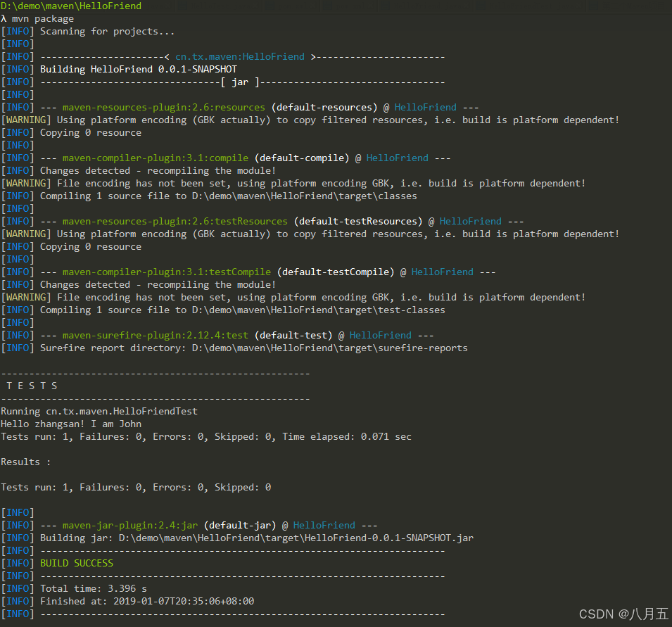The image size is (672, 627).
Task: Click the '(default-jar)' text
Action: [240, 526]
